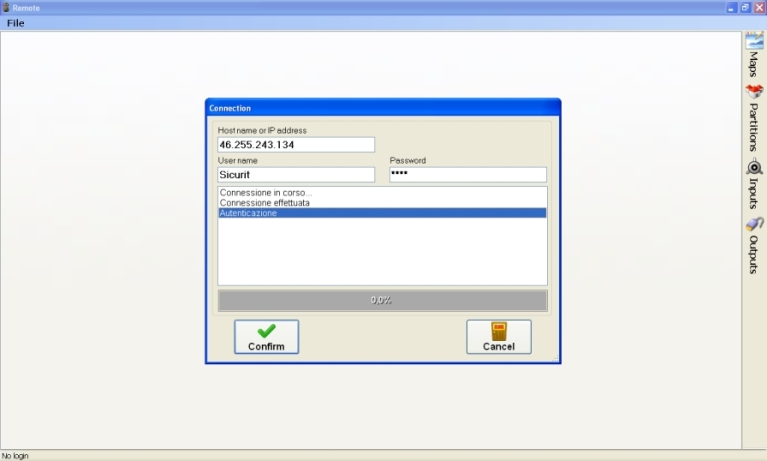
Task: Focus the Host name or IP address field
Action: pyautogui.click(x=296, y=145)
